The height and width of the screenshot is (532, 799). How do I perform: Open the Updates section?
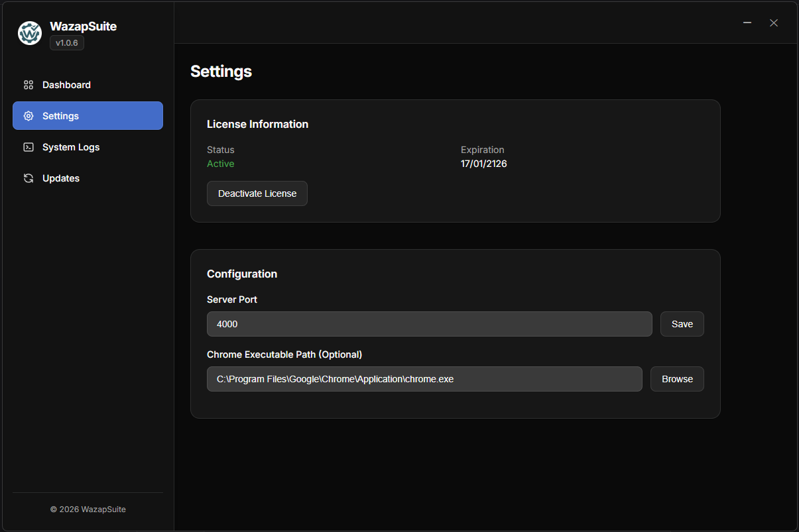coord(60,178)
